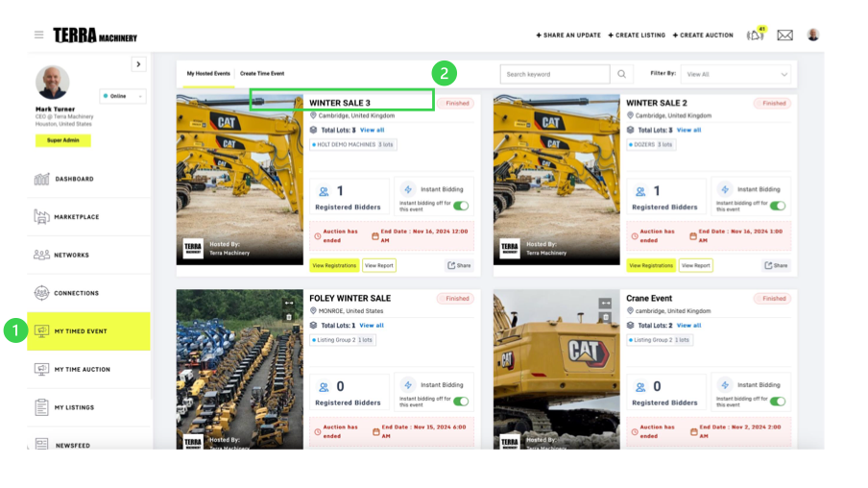Click instant bidding lightning icon, Winter Sale 2
This screenshot has height=488, width=868.
(725, 189)
